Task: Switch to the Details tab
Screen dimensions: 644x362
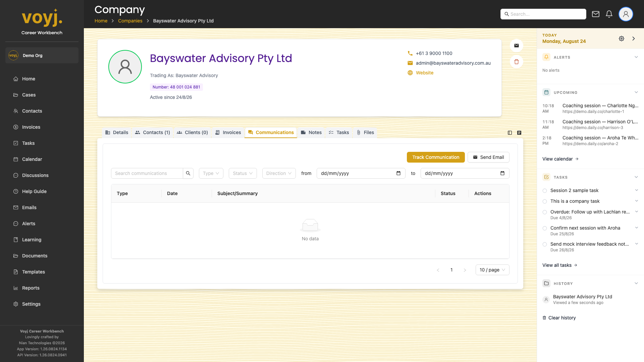Action: (x=117, y=132)
